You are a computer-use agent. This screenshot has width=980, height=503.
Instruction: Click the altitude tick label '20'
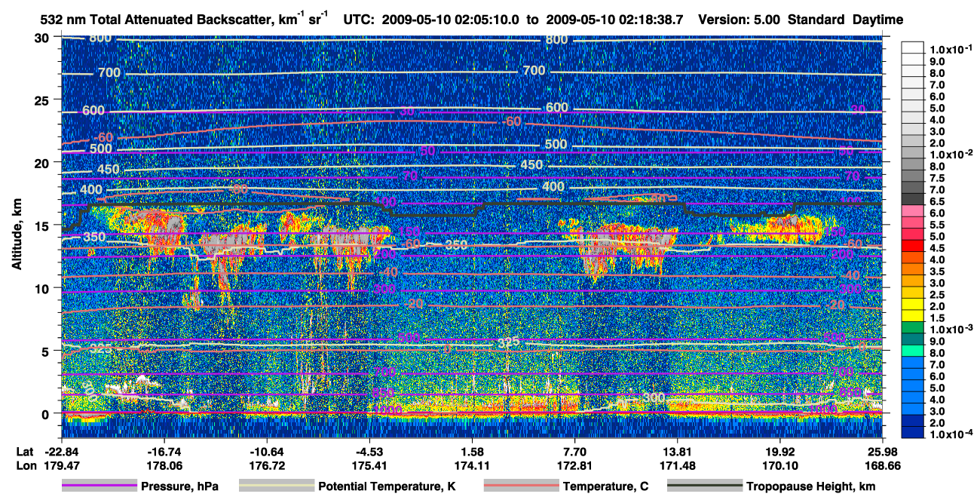[42, 163]
